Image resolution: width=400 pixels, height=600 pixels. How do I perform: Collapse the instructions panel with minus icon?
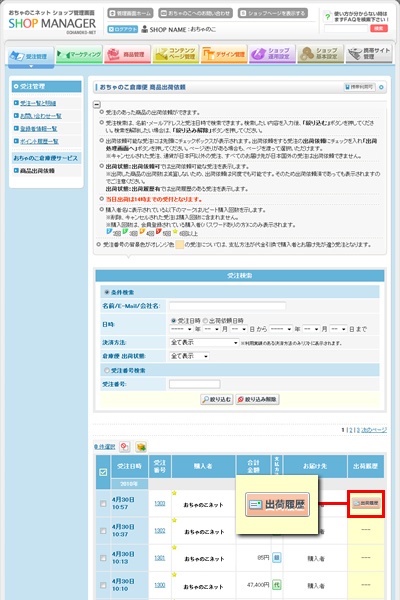(97, 104)
